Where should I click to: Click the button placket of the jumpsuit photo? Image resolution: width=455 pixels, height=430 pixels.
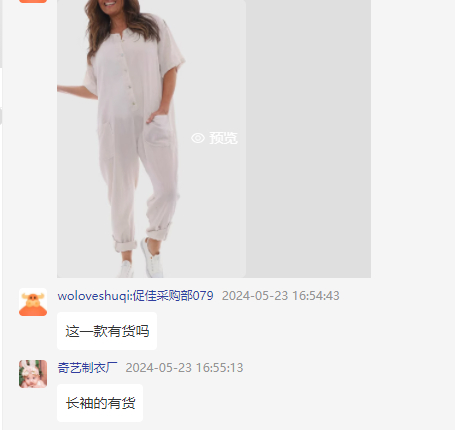click(x=128, y=78)
